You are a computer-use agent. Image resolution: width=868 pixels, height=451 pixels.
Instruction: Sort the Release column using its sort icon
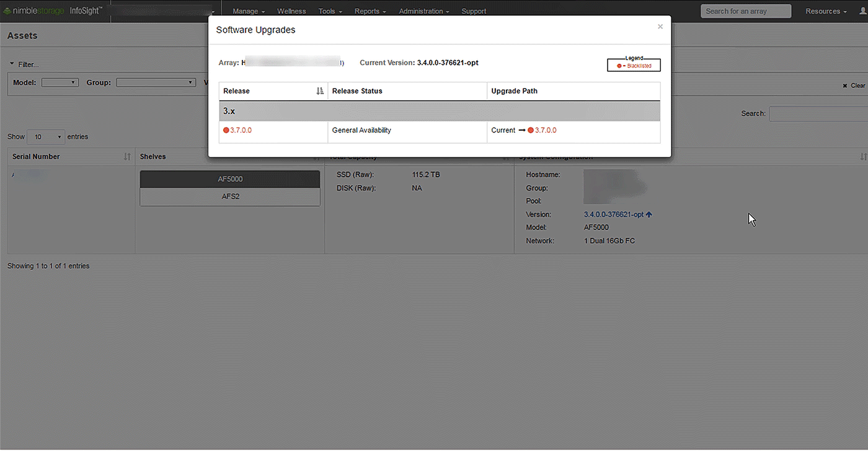[x=320, y=91]
